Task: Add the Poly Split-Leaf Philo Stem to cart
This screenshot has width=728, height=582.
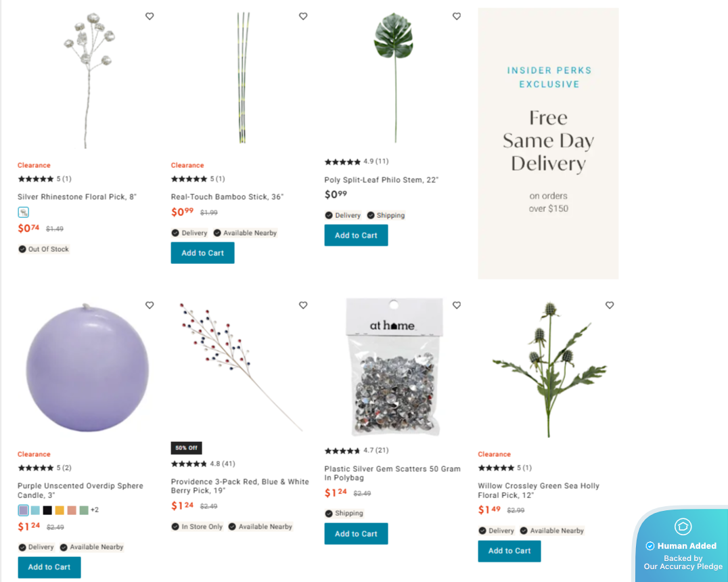Action: click(356, 235)
